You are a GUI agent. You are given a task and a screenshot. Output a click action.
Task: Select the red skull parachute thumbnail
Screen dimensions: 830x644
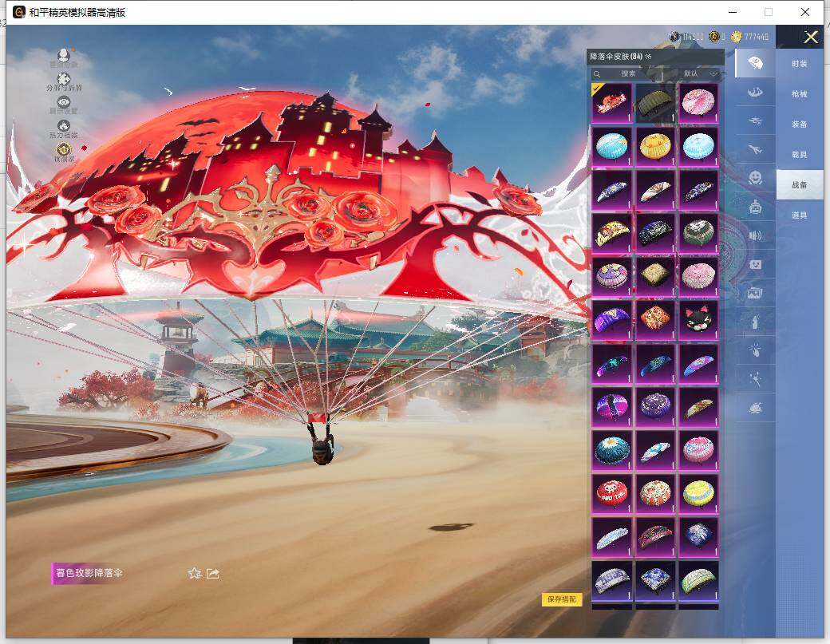[612, 493]
